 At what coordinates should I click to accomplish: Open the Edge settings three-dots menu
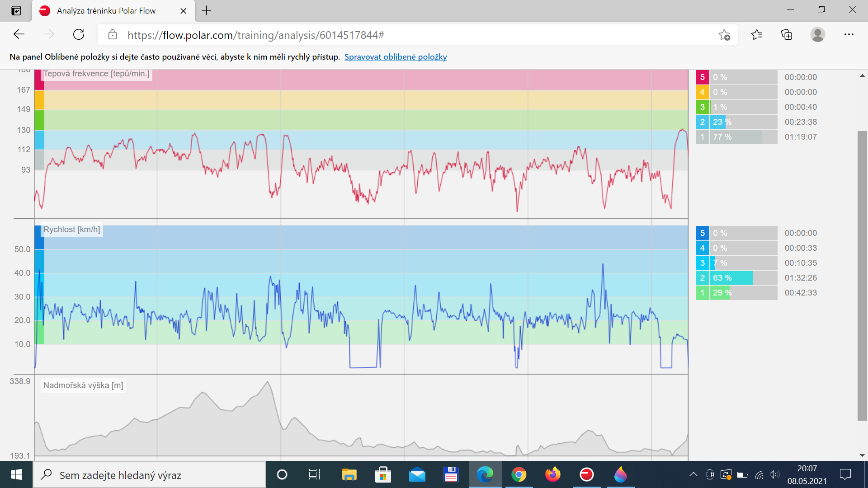pyautogui.click(x=849, y=34)
